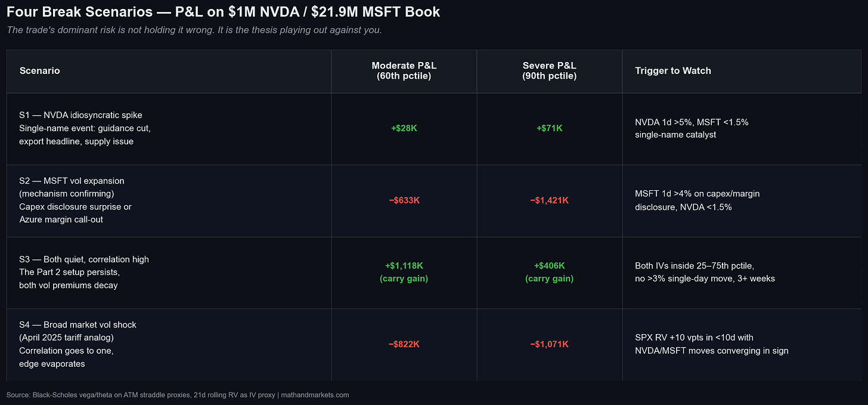Select the −$822K moderate loss value
The height and width of the screenshot is (405, 868).
pos(404,344)
